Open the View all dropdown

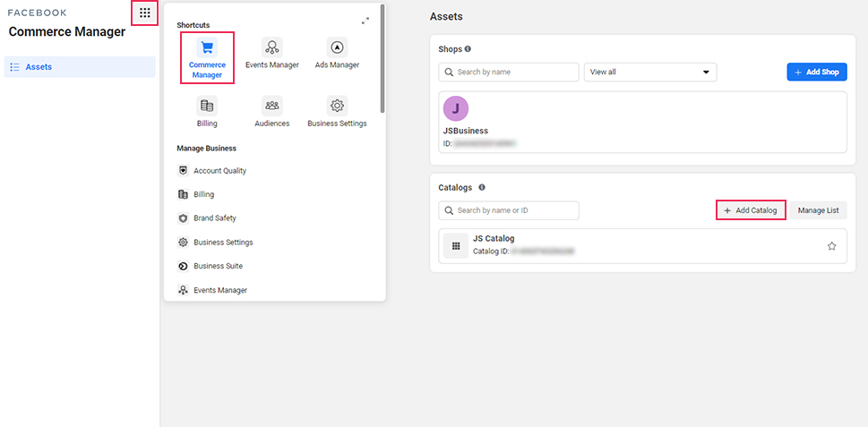(650, 72)
